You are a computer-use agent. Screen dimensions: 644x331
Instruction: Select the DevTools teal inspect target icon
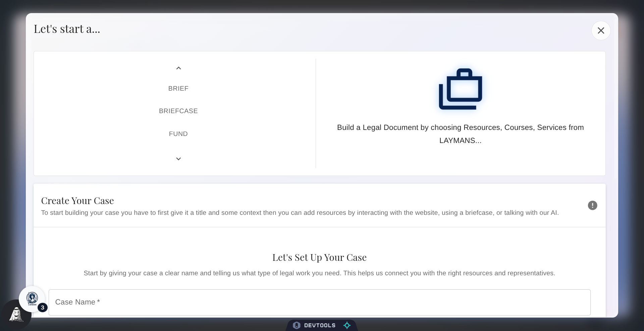tap(347, 325)
